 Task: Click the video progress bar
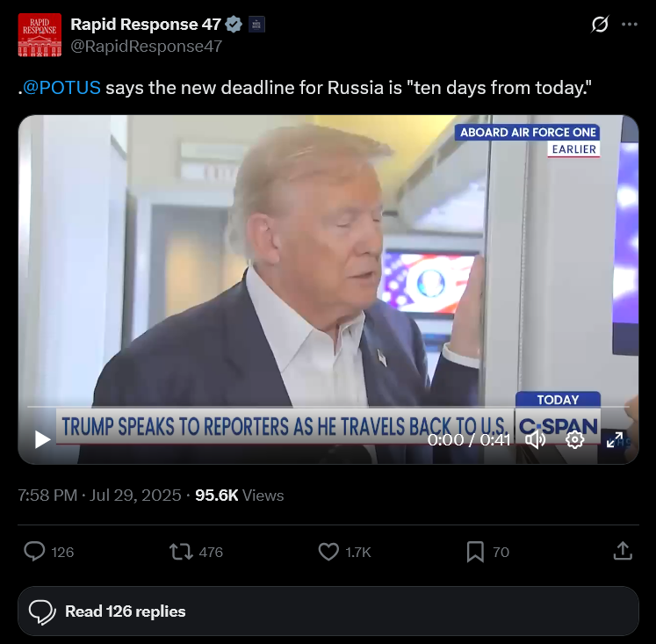(328, 406)
